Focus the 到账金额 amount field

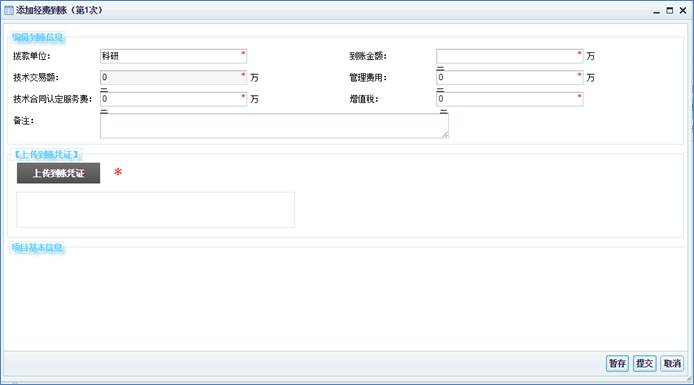[x=509, y=56]
